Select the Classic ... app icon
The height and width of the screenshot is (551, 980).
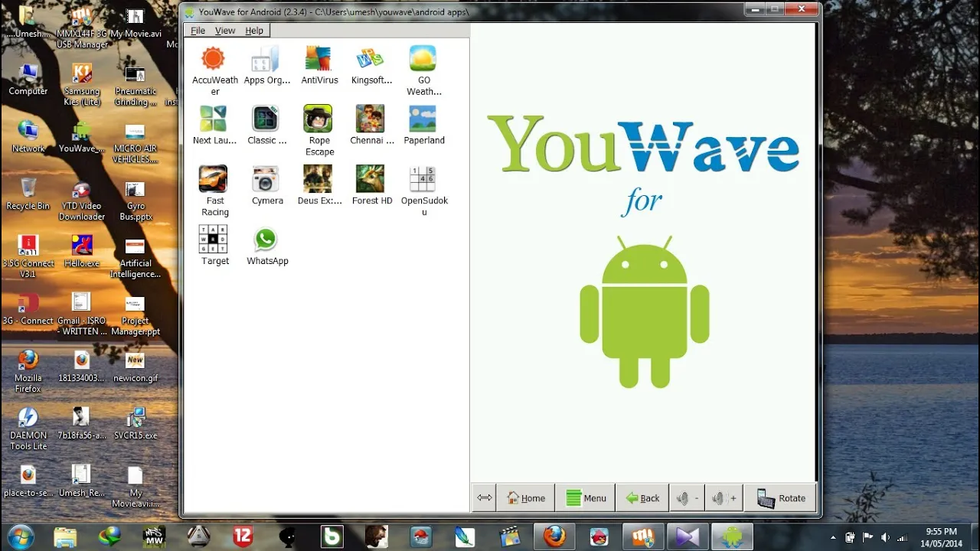tap(266, 119)
